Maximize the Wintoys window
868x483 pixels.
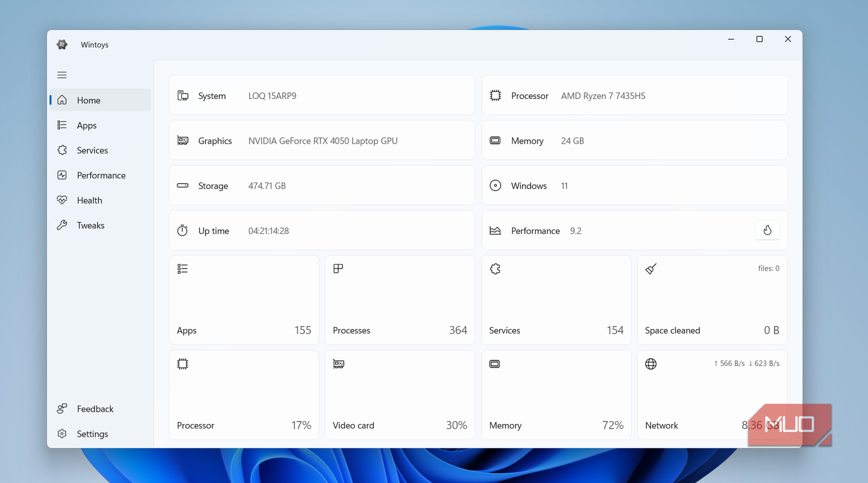759,39
